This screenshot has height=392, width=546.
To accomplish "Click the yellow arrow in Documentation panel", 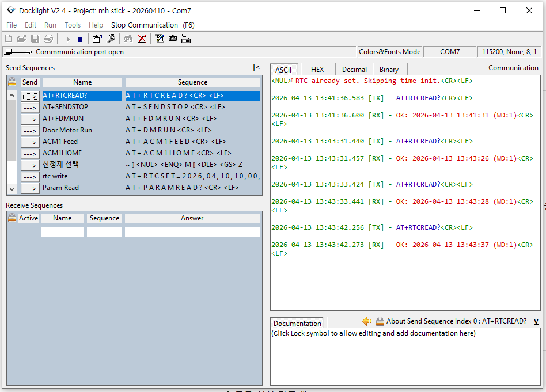I will (x=367, y=321).
